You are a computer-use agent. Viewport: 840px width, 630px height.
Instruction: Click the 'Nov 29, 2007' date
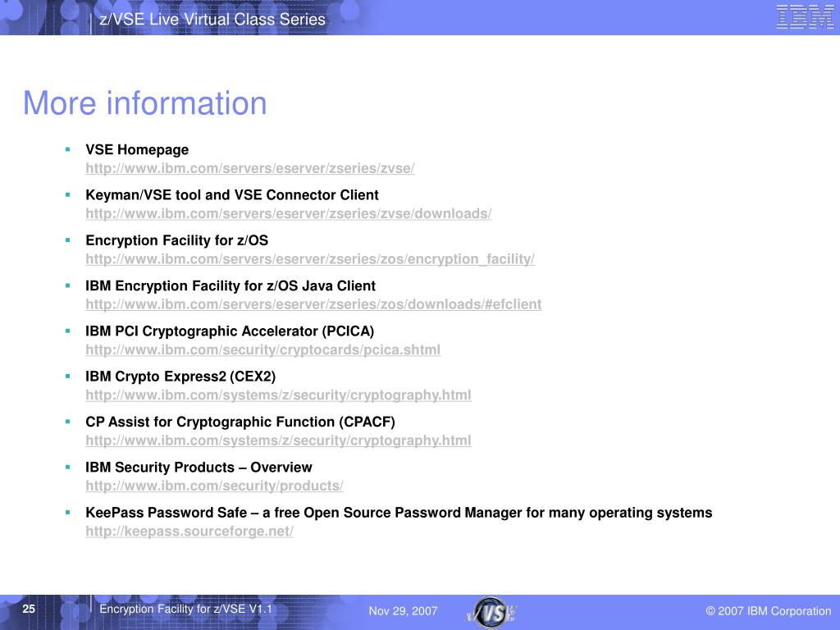click(403, 611)
